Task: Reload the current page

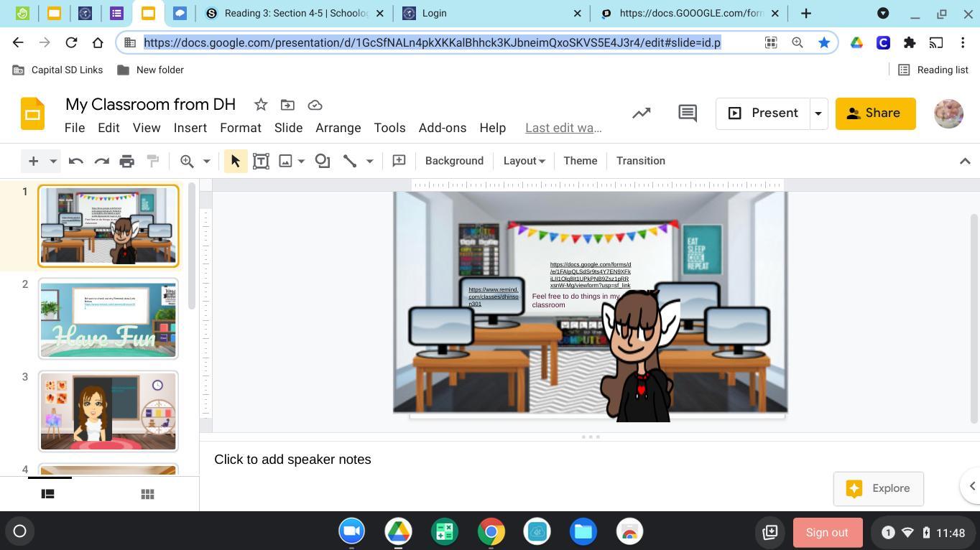Action: tap(71, 42)
